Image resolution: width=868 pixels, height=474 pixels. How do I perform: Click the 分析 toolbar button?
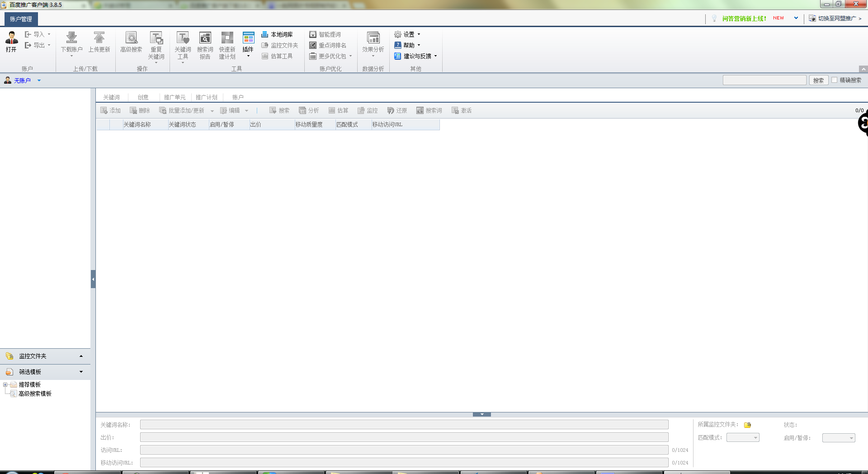click(309, 110)
